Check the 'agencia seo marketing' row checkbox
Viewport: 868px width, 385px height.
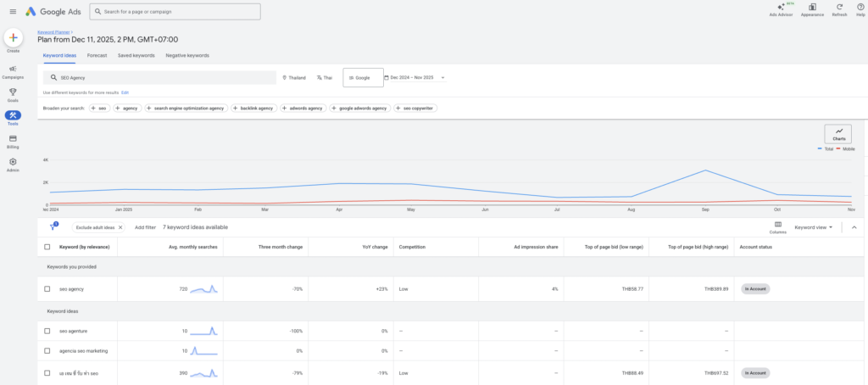[x=47, y=350]
